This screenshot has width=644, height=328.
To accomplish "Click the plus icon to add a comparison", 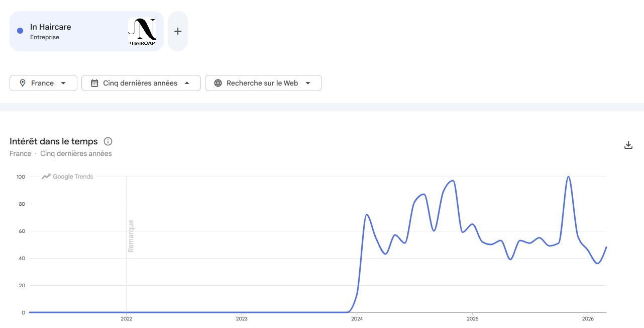I will click(x=177, y=31).
